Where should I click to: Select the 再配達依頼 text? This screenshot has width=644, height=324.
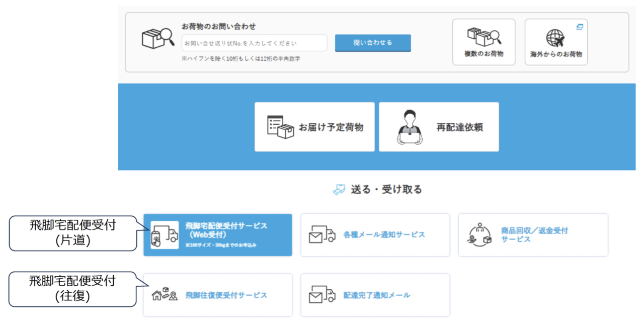click(x=459, y=128)
